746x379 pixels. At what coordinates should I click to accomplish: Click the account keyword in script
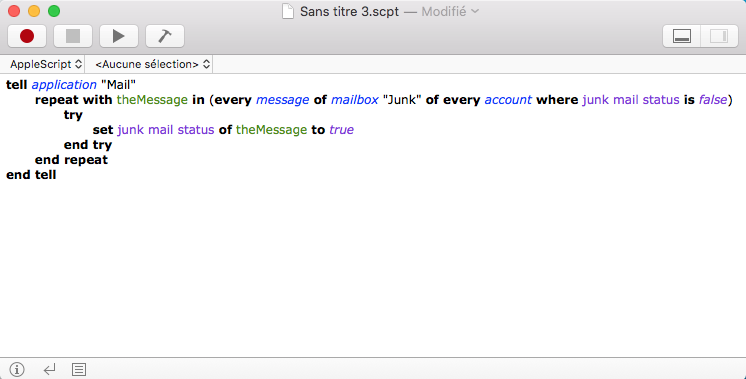pos(508,100)
